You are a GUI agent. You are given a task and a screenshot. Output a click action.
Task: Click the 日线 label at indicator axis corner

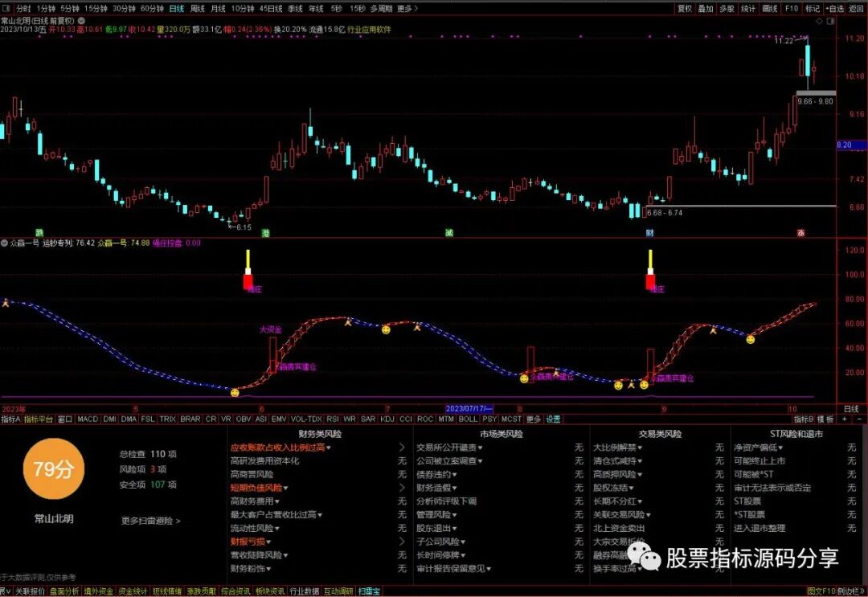pos(851,409)
